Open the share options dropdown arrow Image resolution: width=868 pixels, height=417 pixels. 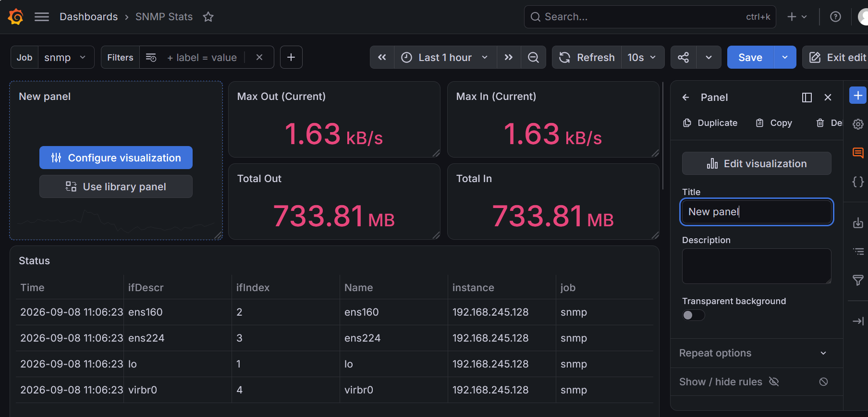(x=709, y=57)
